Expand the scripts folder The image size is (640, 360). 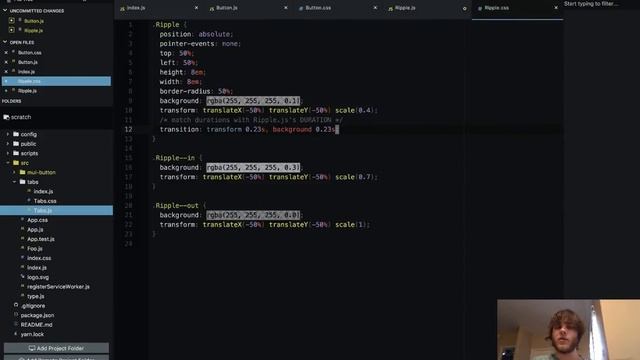8,153
